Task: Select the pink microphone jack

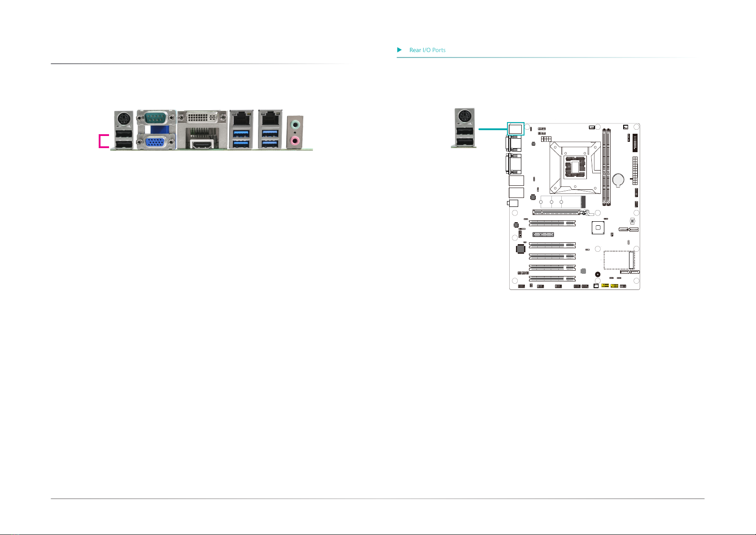Action: coord(295,141)
